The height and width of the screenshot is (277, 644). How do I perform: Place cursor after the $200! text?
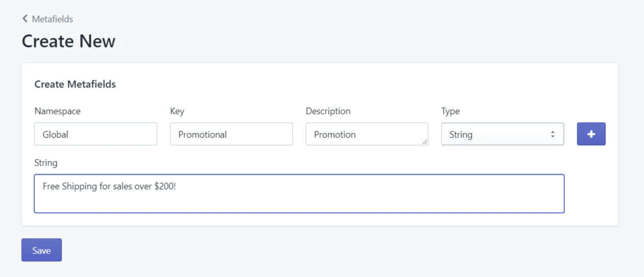pos(177,186)
